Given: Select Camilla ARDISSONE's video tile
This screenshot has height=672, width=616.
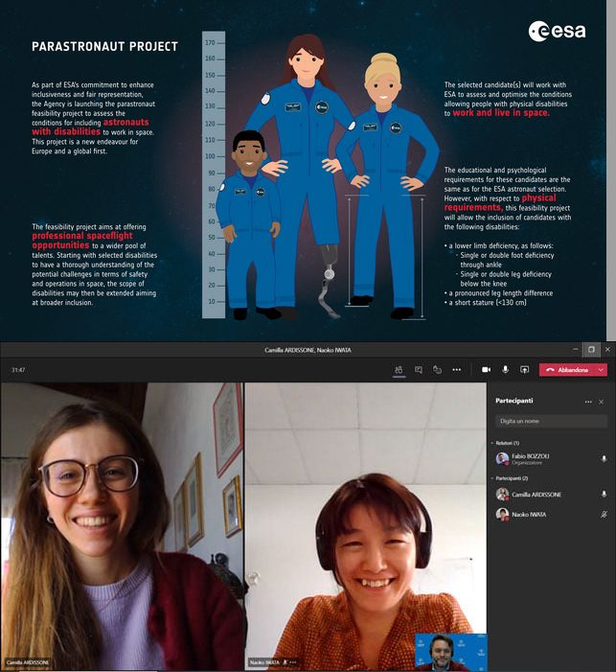Looking at the screenshot, I should coord(122,526).
